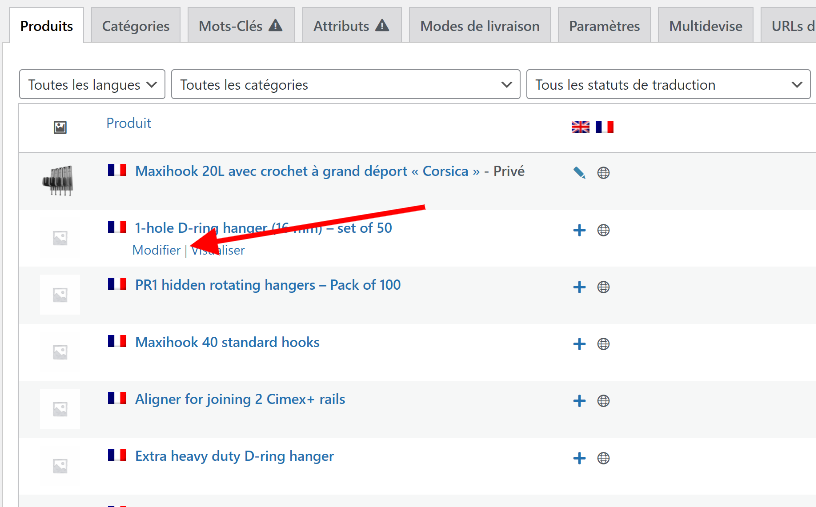816x507 pixels.
Task: Click globe icon in PR1 hidden rotating hangers row
Action: [603, 287]
